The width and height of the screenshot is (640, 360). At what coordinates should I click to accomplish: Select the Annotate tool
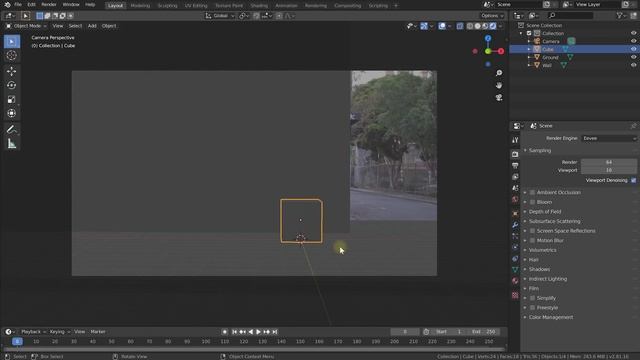tap(11, 130)
